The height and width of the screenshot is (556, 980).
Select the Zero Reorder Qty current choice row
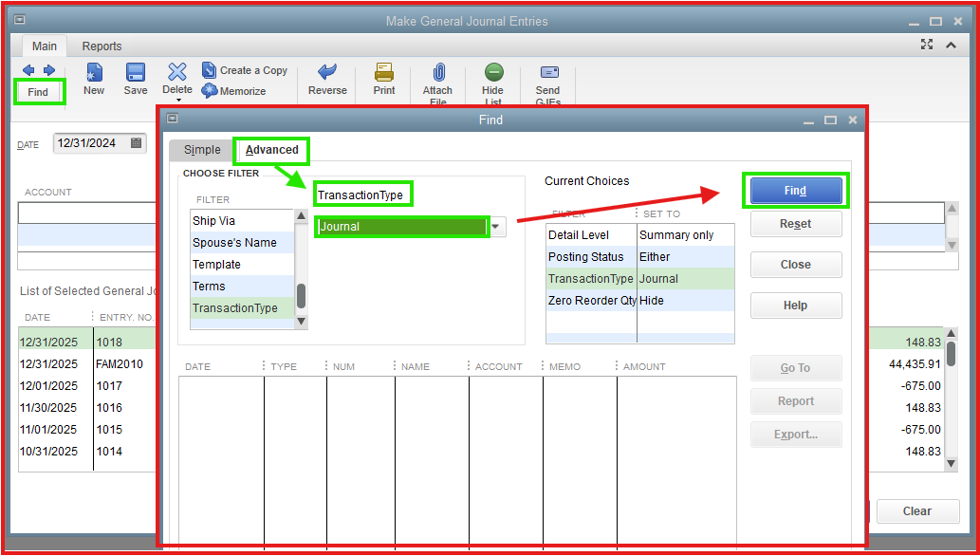point(640,301)
